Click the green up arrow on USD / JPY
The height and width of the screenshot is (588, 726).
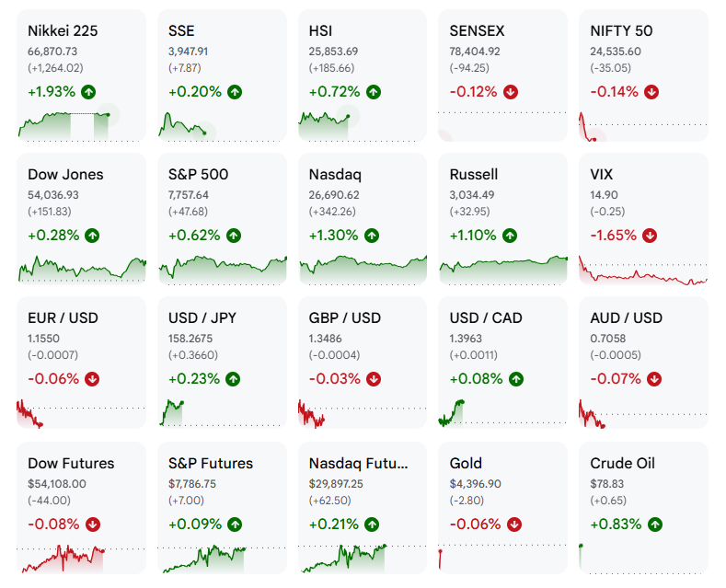click(233, 379)
